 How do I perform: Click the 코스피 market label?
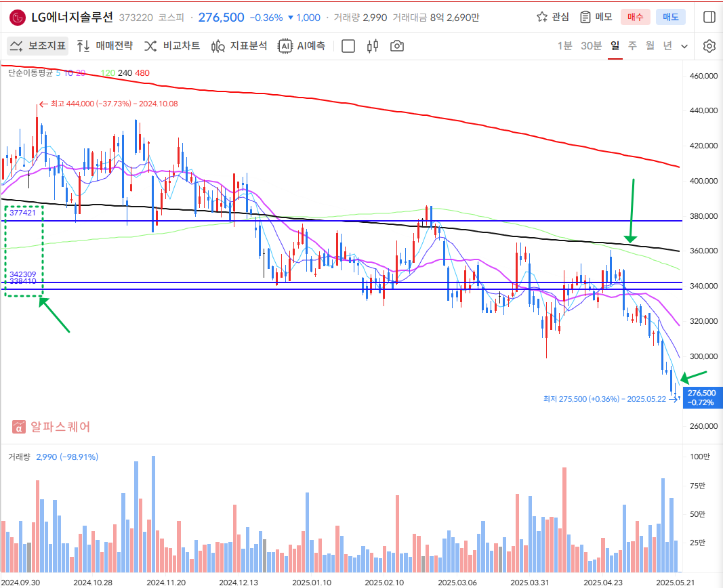pyautogui.click(x=171, y=18)
